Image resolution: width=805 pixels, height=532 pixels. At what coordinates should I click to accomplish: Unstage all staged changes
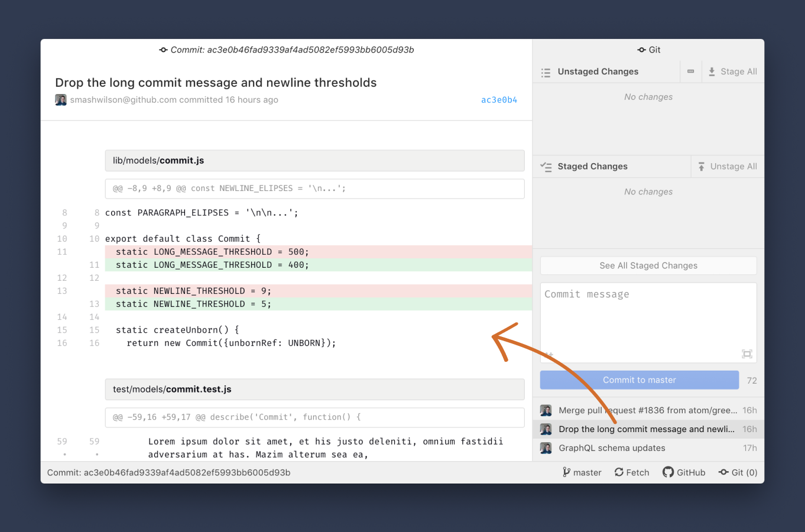click(x=728, y=166)
